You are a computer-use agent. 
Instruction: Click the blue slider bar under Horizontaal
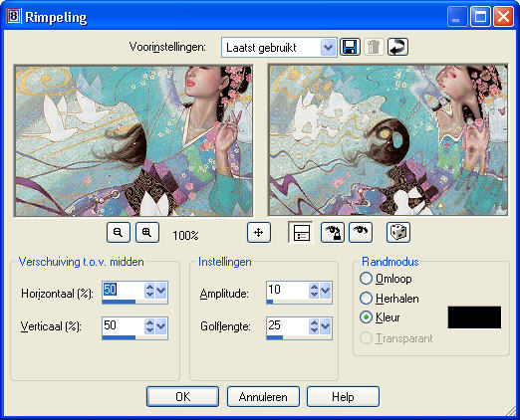click(x=119, y=302)
